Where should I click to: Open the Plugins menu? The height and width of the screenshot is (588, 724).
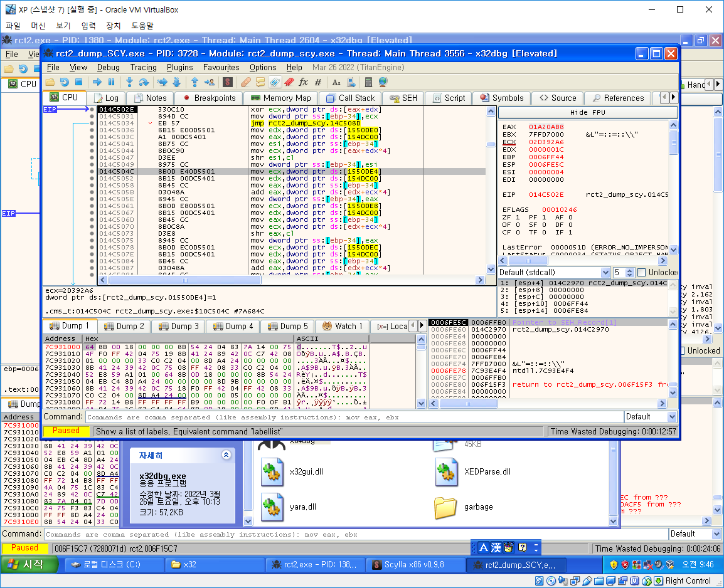coord(179,67)
